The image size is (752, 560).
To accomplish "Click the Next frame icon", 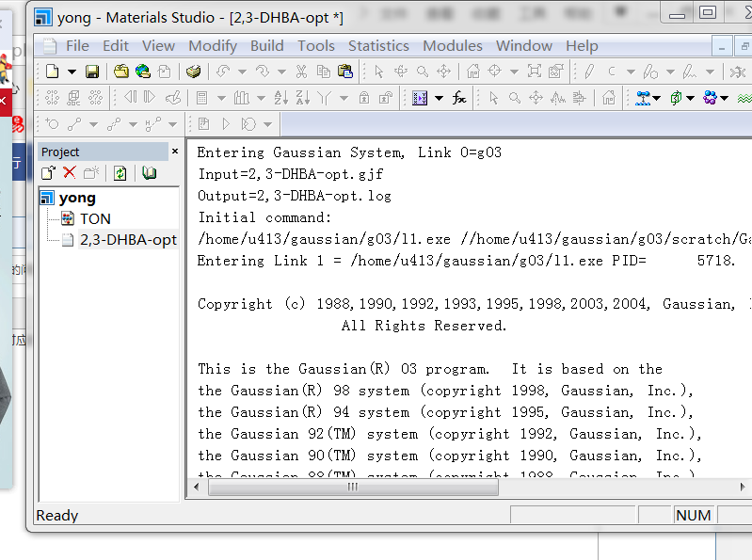I will 150,98.
